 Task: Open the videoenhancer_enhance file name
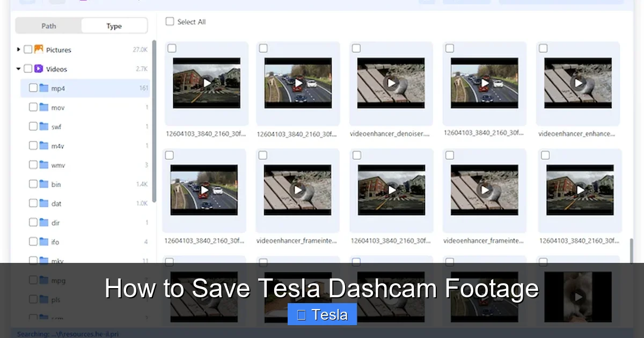[x=576, y=134]
